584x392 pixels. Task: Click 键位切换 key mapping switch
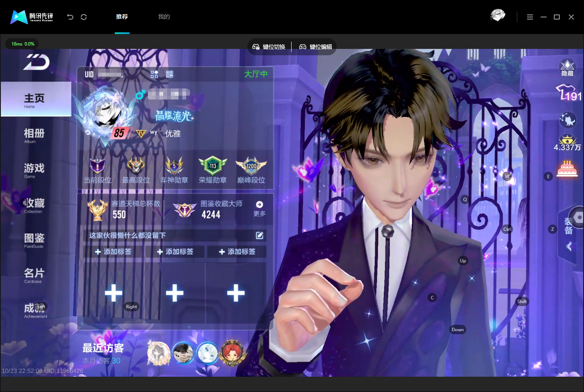click(269, 47)
